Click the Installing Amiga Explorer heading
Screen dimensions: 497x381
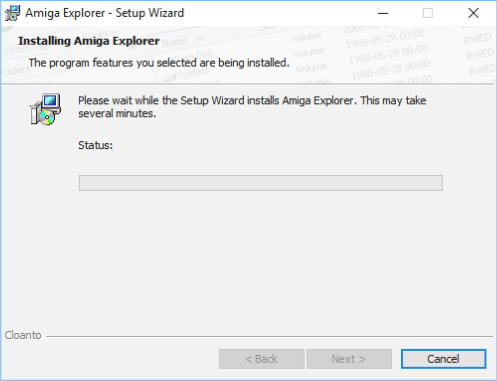click(x=89, y=41)
